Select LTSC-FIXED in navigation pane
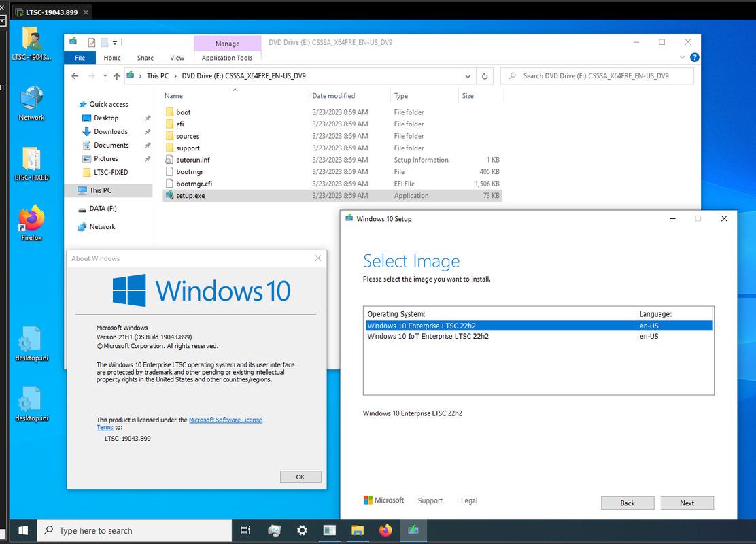The height and width of the screenshot is (544, 756). [110, 172]
